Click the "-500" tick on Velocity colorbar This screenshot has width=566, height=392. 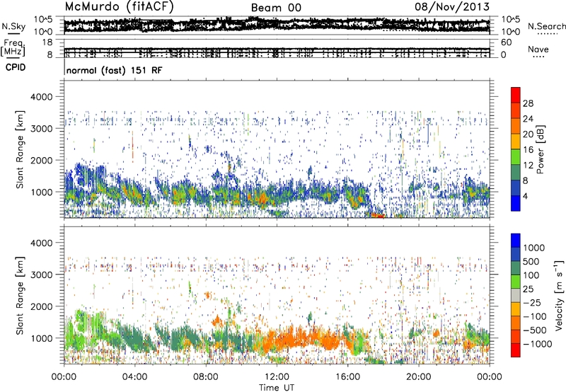[x=535, y=330]
